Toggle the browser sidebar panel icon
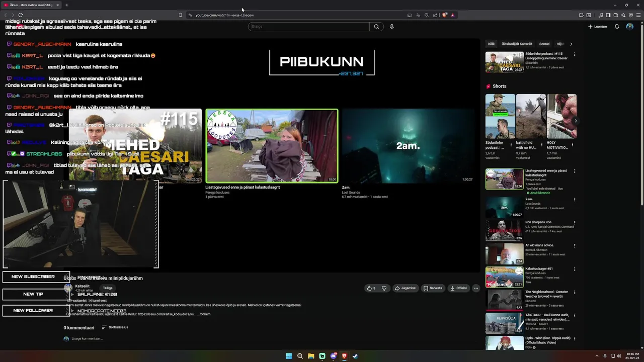Screen dimensions: 644x362 (608, 15)
